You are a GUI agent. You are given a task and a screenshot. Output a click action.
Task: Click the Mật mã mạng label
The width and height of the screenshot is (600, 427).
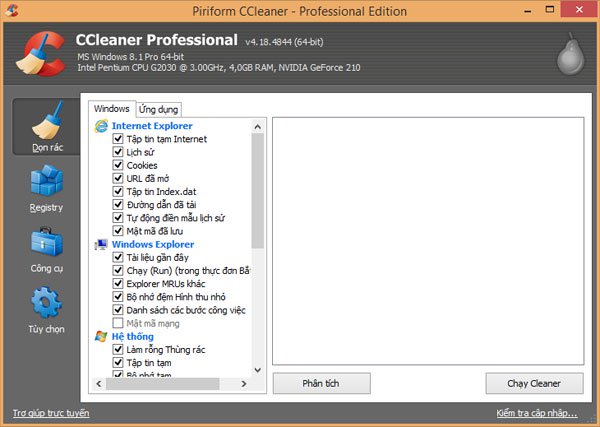pos(153,324)
